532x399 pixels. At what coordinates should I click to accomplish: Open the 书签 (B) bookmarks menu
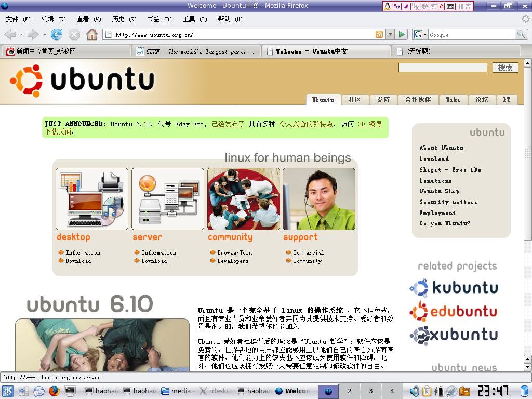click(x=159, y=19)
